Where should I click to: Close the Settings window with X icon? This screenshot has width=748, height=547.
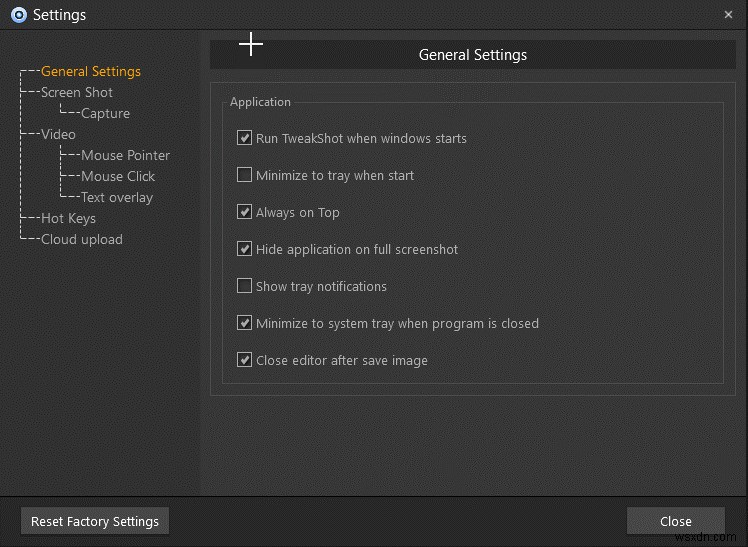coord(728,15)
